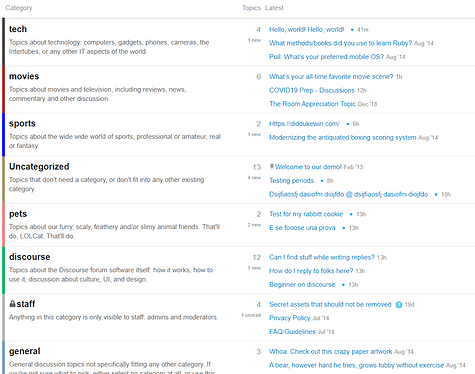Click topic count 13 for Uncategorized

pos(257,167)
